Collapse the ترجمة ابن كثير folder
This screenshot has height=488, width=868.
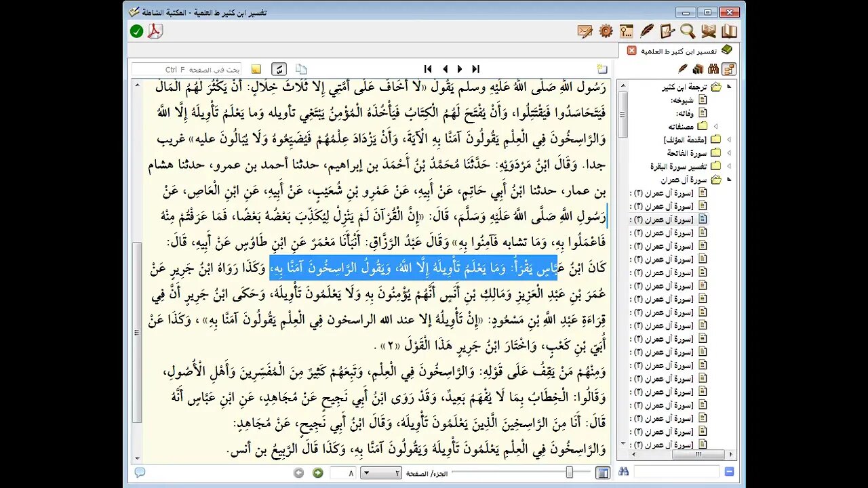[x=729, y=87]
